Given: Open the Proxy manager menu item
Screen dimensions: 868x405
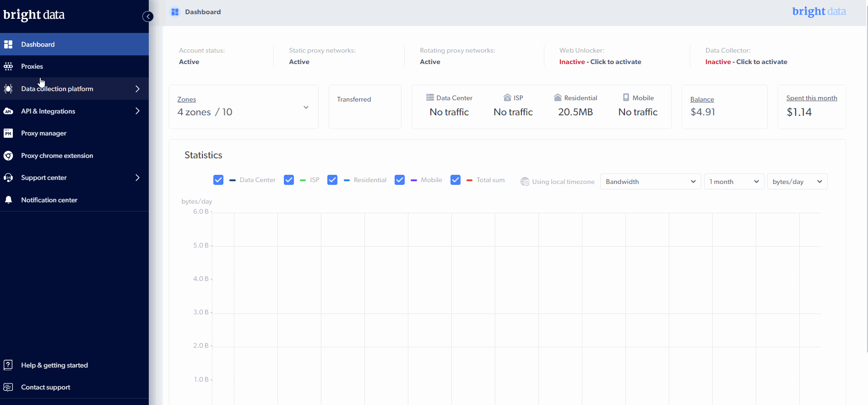Looking at the screenshot, I should [x=74, y=133].
